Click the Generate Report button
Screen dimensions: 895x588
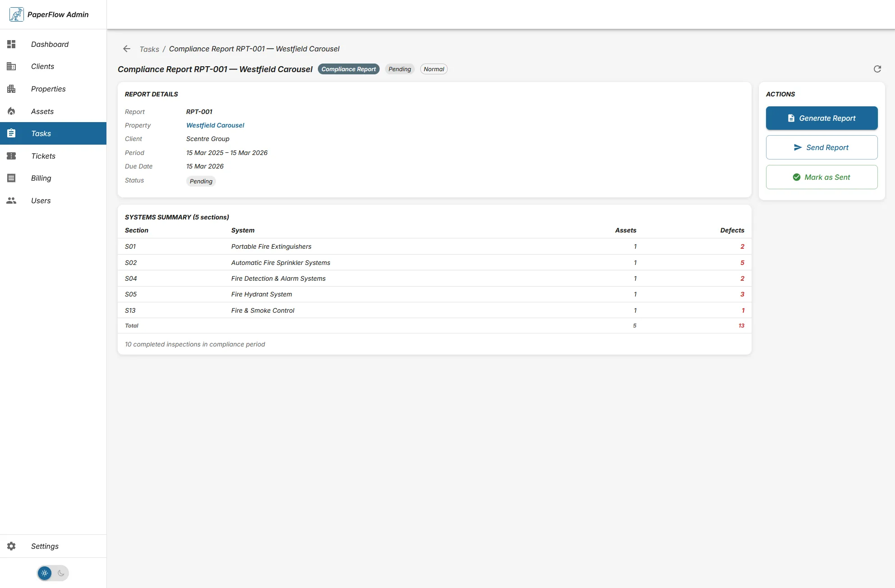pos(822,118)
